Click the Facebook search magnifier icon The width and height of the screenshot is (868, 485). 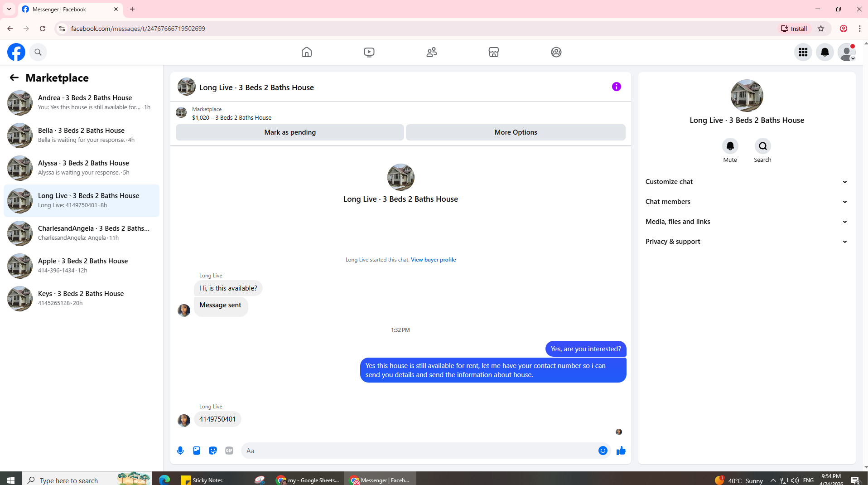tap(38, 52)
